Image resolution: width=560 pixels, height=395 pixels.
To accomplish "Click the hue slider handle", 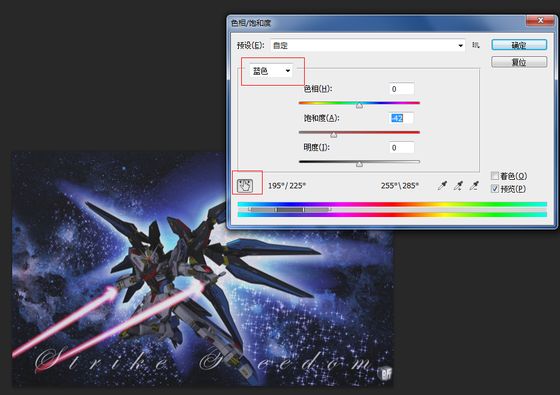I will (359, 105).
